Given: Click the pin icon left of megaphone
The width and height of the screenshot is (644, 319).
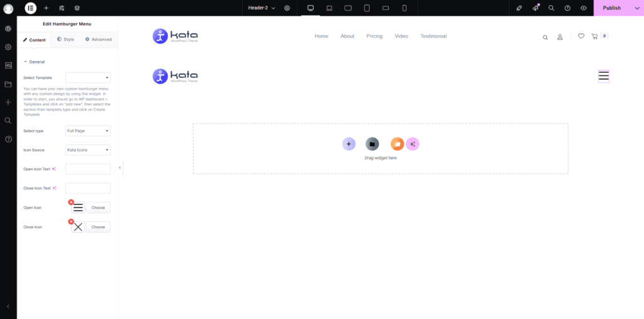Looking at the screenshot, I should click(519, 8).
